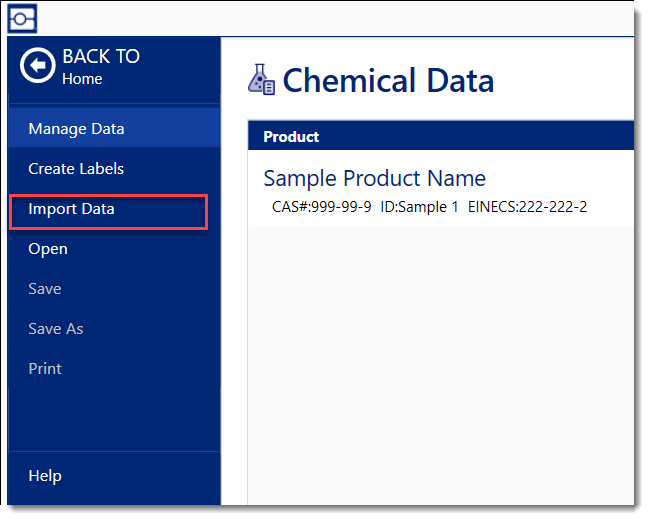Click the application logo in the title bar
The image size is (649, 520).
coord(22,17)
